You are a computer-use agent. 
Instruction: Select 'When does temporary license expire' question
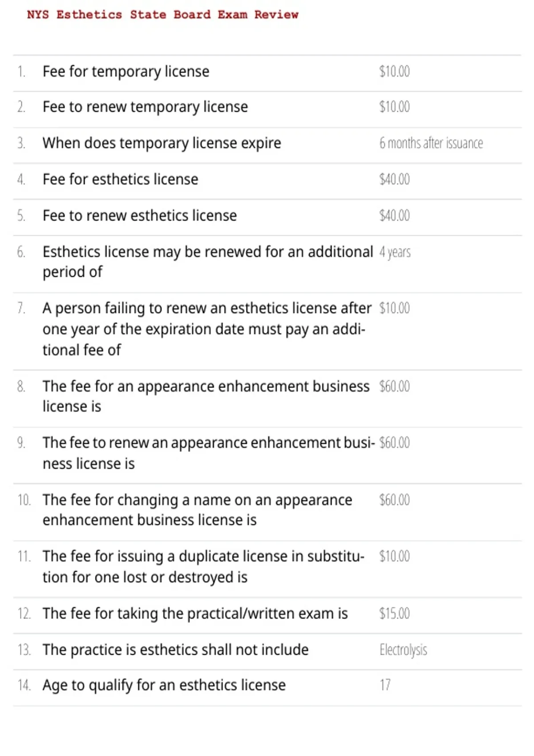(162, 143)
